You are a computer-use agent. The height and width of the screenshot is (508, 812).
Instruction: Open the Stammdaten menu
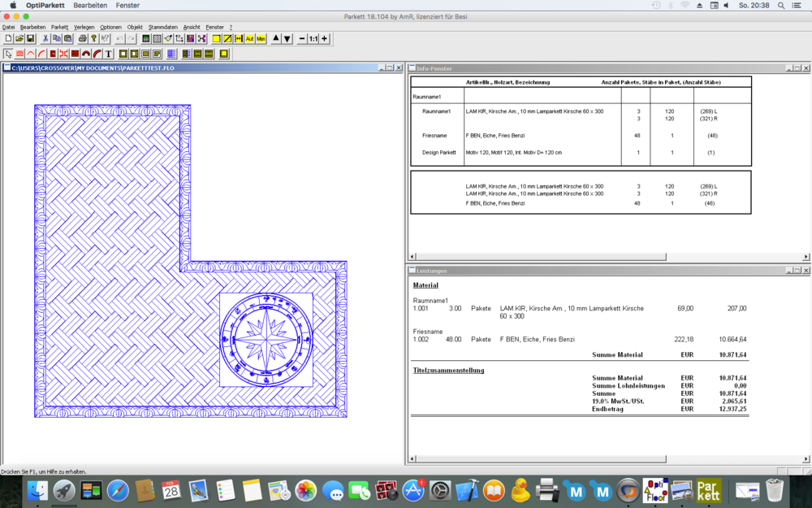coord(163,27)
